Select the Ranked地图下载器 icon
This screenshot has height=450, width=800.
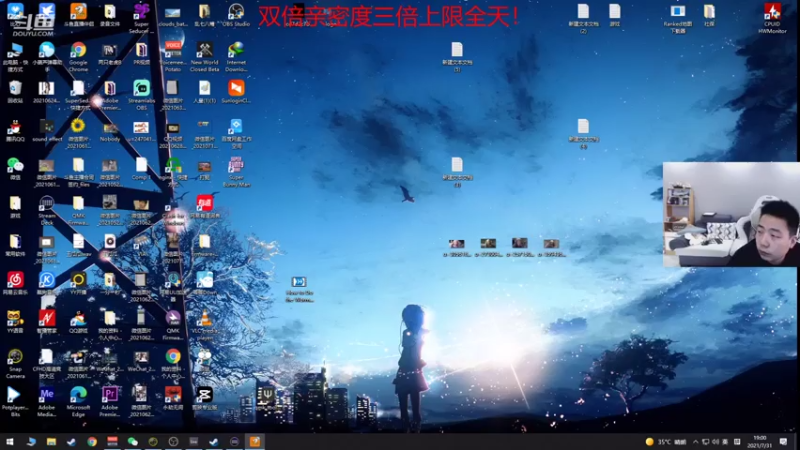pyautogui.click(x=678, y=18)
